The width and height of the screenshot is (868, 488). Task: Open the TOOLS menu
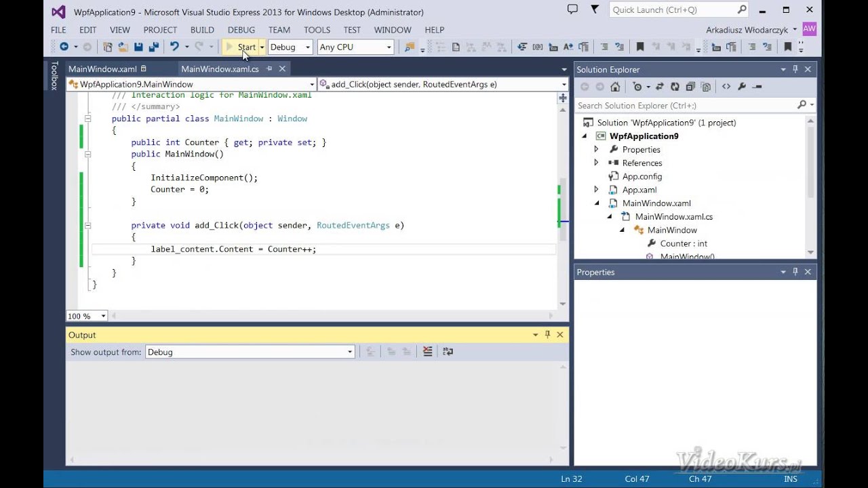point(317,30)
